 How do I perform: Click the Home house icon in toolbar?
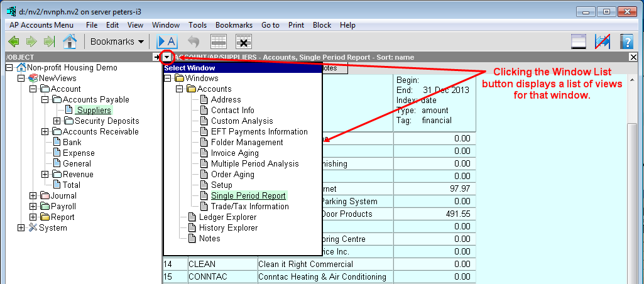pos(70,41)
